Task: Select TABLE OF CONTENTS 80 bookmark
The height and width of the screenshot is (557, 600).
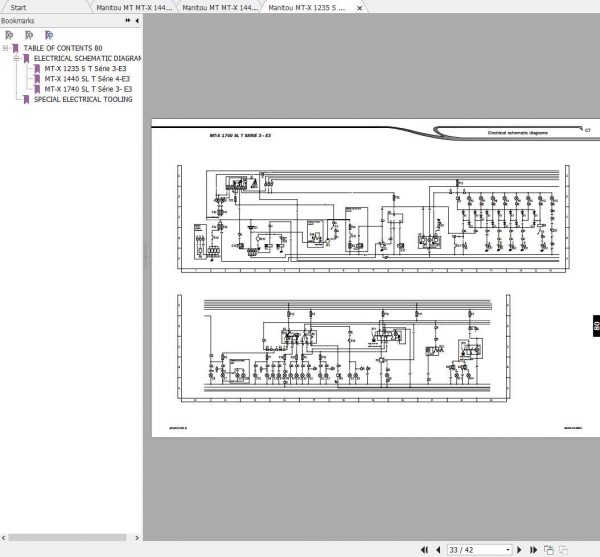Action: click(63, 48)
